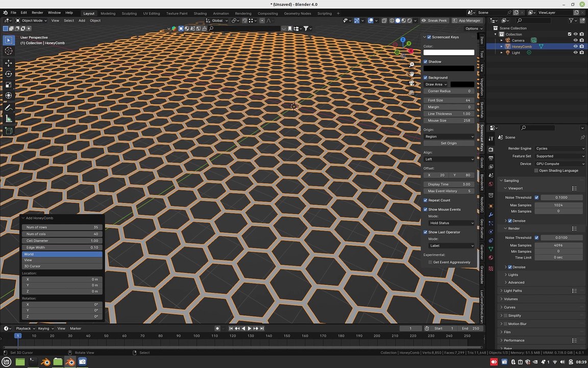Open the Material properties tab icon
This screenshot has height=368, width=588.
(x=491, y=258)
